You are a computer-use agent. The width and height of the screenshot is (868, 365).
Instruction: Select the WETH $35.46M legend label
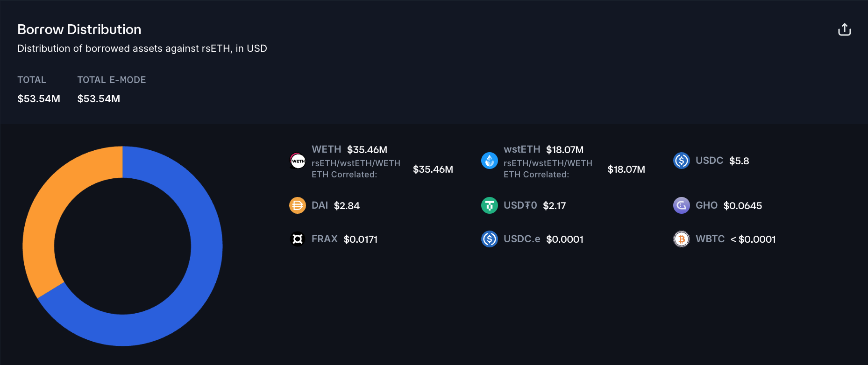click(349, 149)
